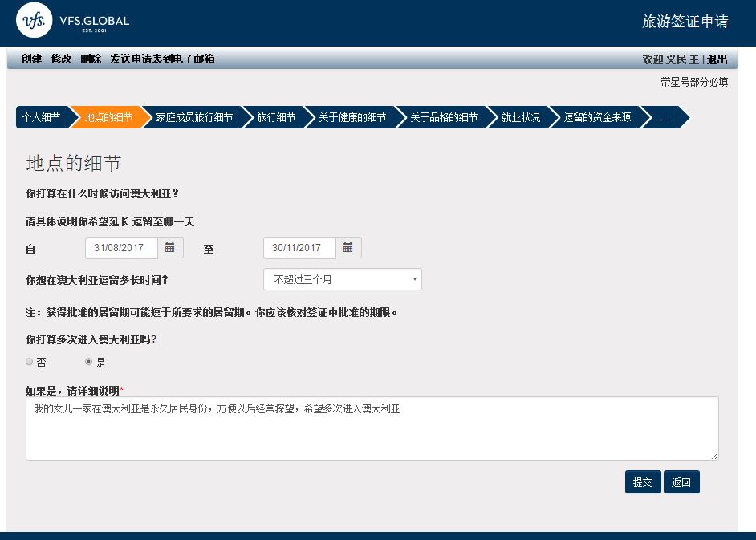This screenshot has width=756, height=540.
Task: Open the end date calendar picker icon
Action: coord(348,248)
